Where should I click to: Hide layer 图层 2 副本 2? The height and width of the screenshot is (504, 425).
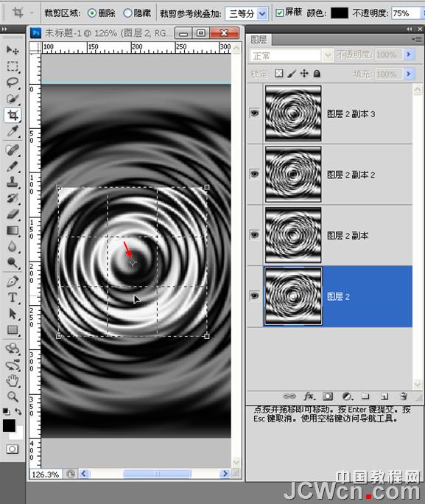254,174
